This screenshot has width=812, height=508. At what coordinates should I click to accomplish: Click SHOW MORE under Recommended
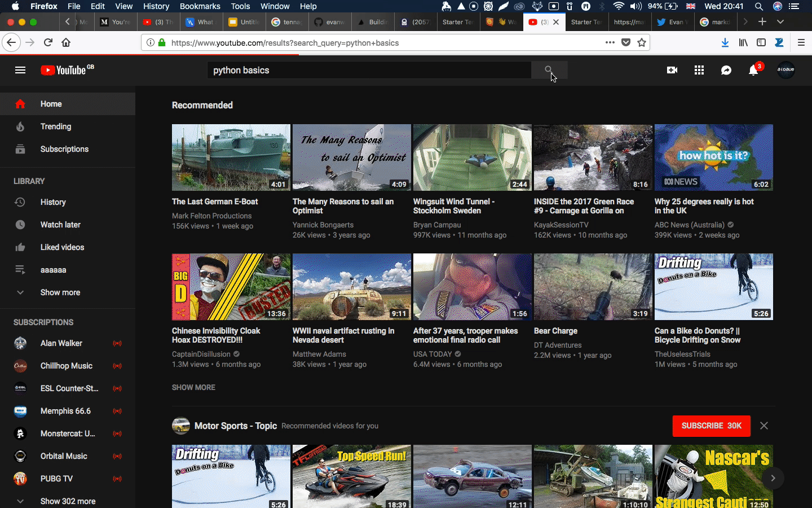(193, 387)
